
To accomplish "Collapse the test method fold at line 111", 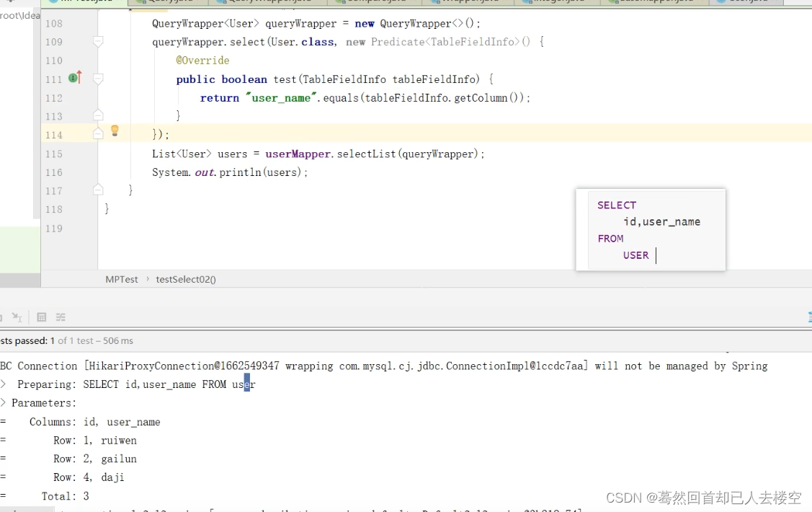I will pyautogui.click(x=98, y=79).
